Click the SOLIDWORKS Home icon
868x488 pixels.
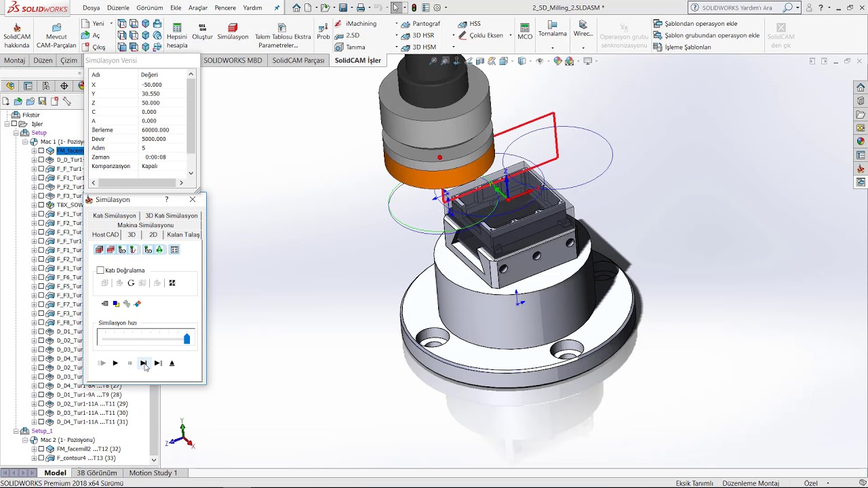(x=296, y=8)
